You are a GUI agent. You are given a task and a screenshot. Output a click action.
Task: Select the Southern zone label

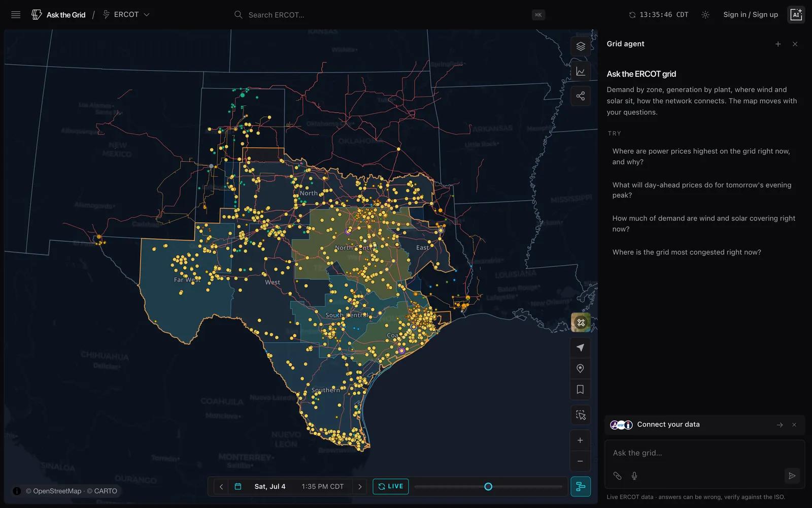pyautogui.click(x=326, y=390)
